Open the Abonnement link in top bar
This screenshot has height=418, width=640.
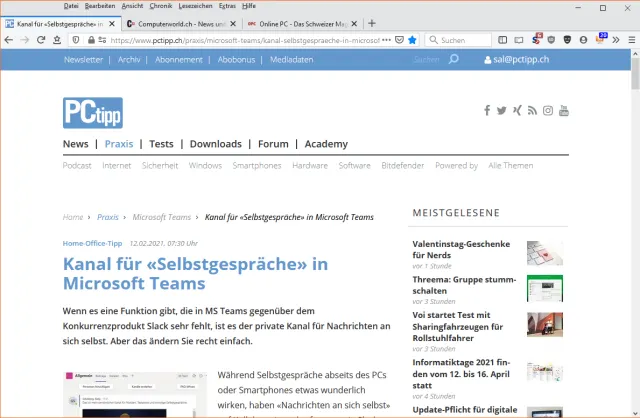[x=178, y=60]
